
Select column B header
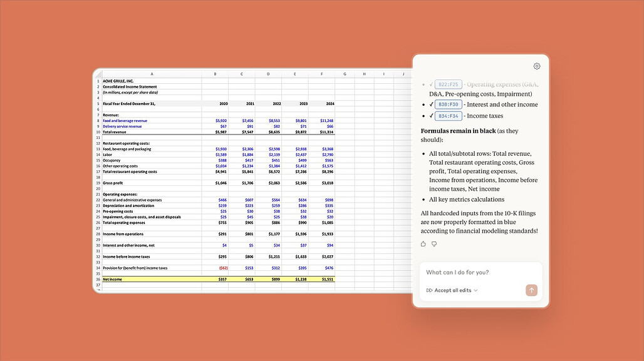pyautogui.click(x=215, y=74)
